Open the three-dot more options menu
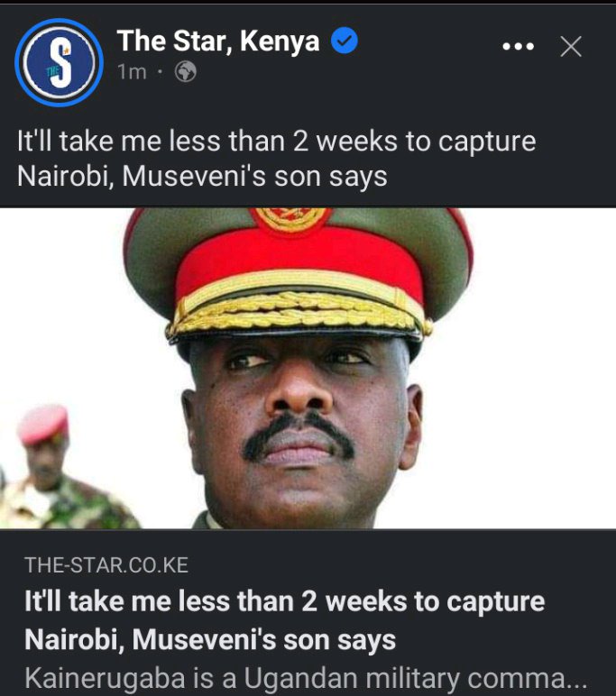 point(518,46)
